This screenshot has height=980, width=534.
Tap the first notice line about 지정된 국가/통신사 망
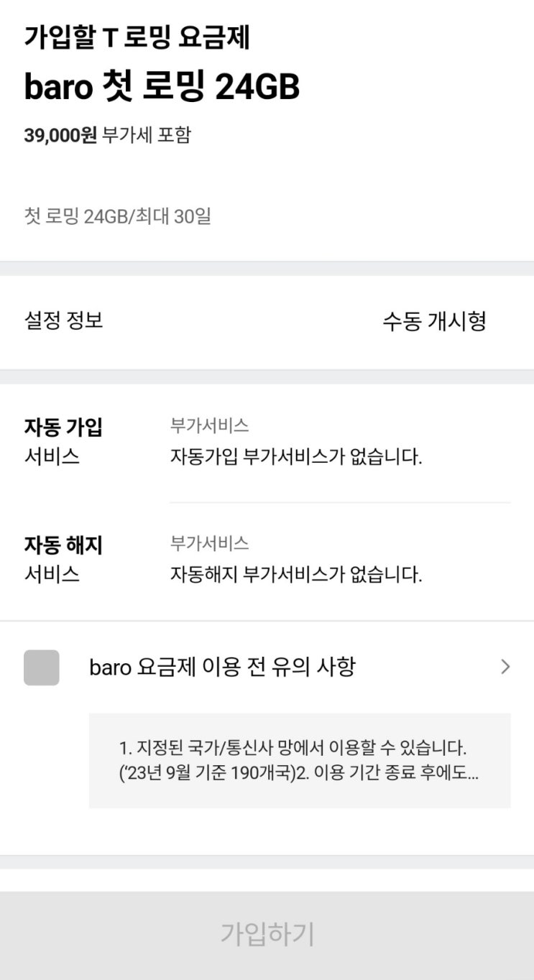(293, 748)
